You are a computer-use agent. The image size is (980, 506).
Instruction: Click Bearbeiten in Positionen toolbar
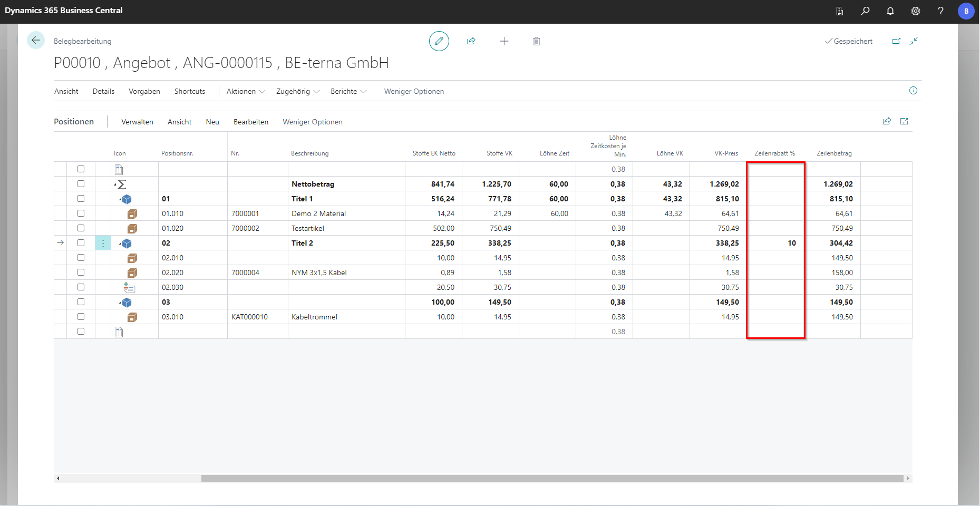pyautogui.click(x=251, y=122)
